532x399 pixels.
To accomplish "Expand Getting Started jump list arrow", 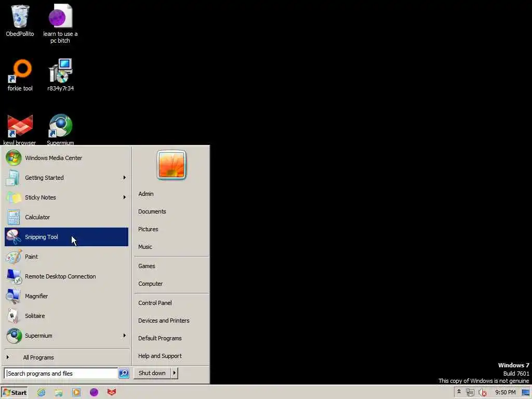I will click(x=125, y=178).
